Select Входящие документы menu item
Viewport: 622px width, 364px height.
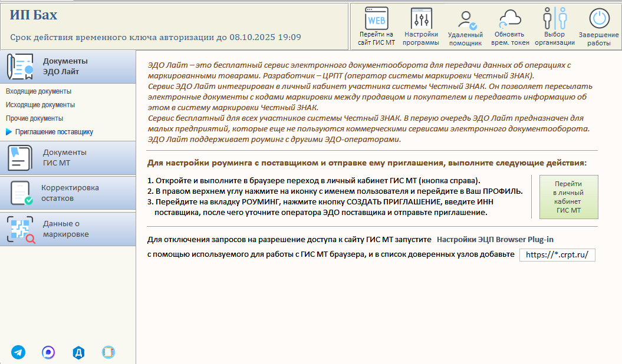point(38,91)
